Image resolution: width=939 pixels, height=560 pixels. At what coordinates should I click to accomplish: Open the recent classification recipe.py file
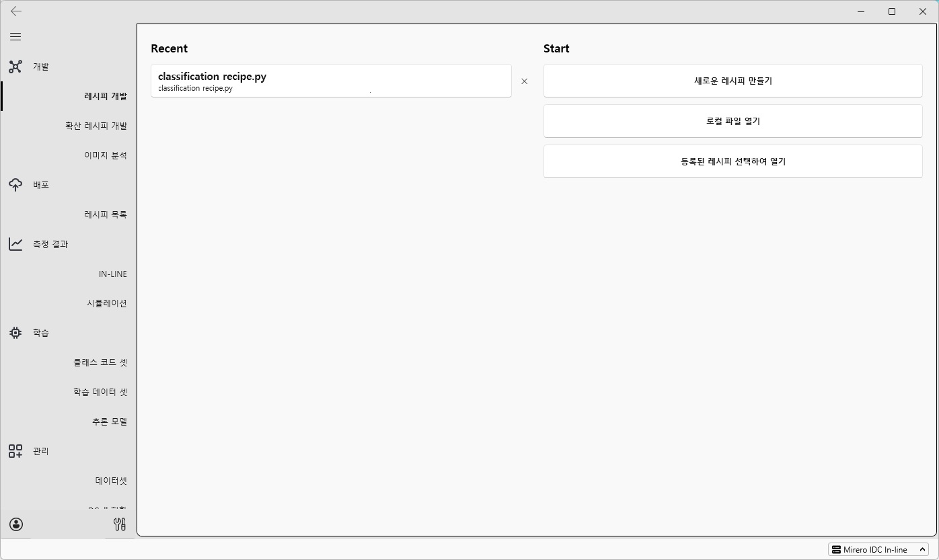(x=331, y=81)
